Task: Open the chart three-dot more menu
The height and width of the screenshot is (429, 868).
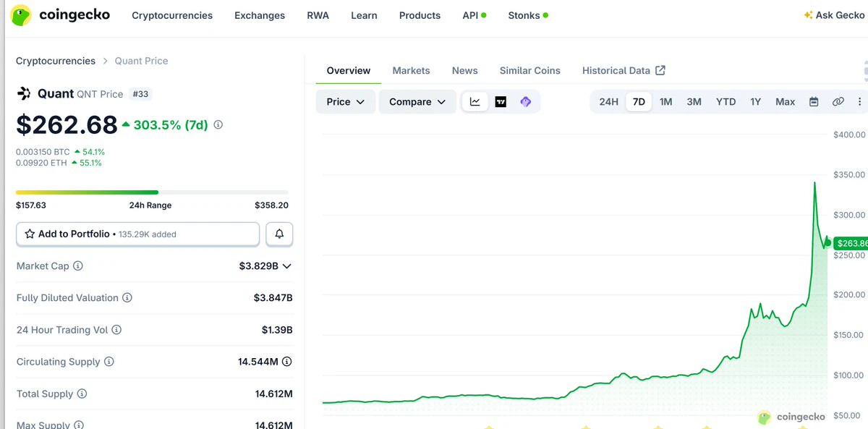Action: tap(859, 102)
